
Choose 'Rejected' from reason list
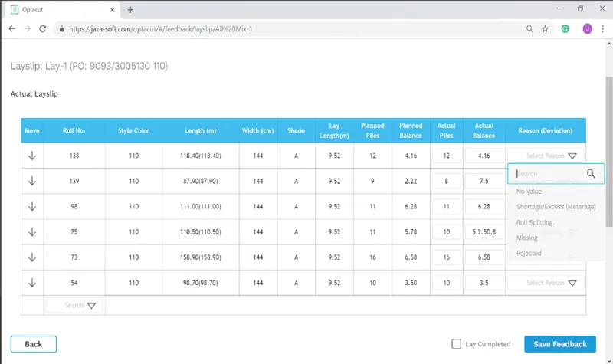[529, 254]
